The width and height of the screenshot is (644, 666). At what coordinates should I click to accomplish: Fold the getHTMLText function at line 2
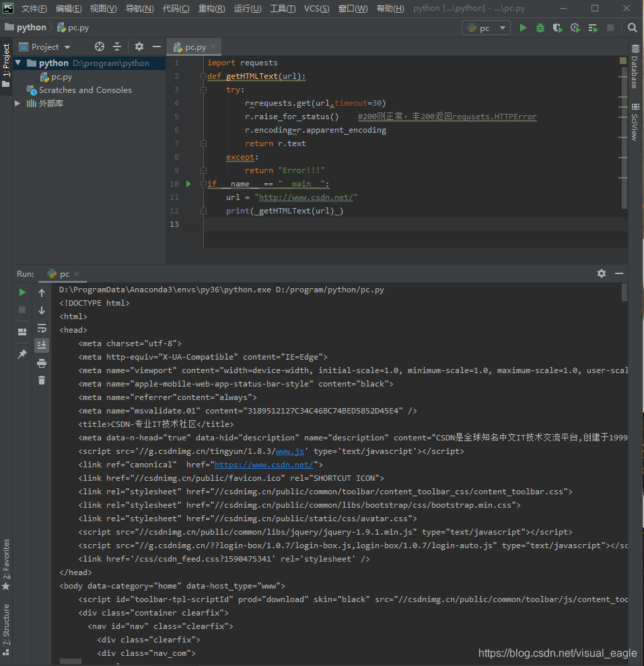coord(203,77)
